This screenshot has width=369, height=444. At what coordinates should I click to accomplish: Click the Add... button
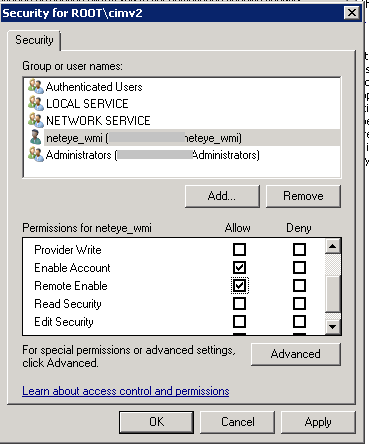[222, 196]
